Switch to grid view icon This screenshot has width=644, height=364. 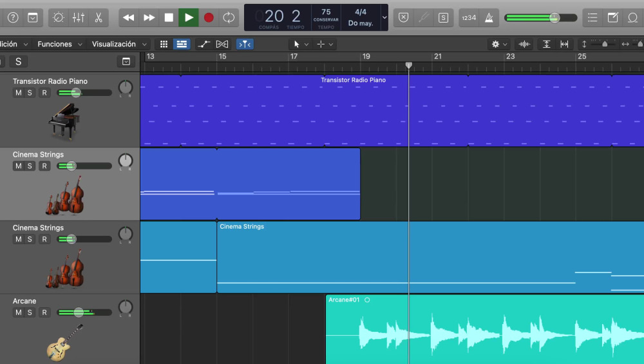tap(164, 44)
